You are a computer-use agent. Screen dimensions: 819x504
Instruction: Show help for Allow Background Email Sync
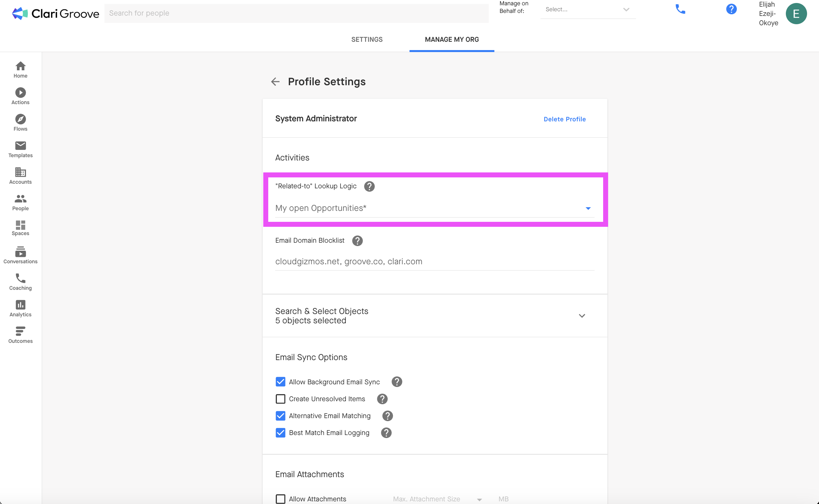pos(396,382)
